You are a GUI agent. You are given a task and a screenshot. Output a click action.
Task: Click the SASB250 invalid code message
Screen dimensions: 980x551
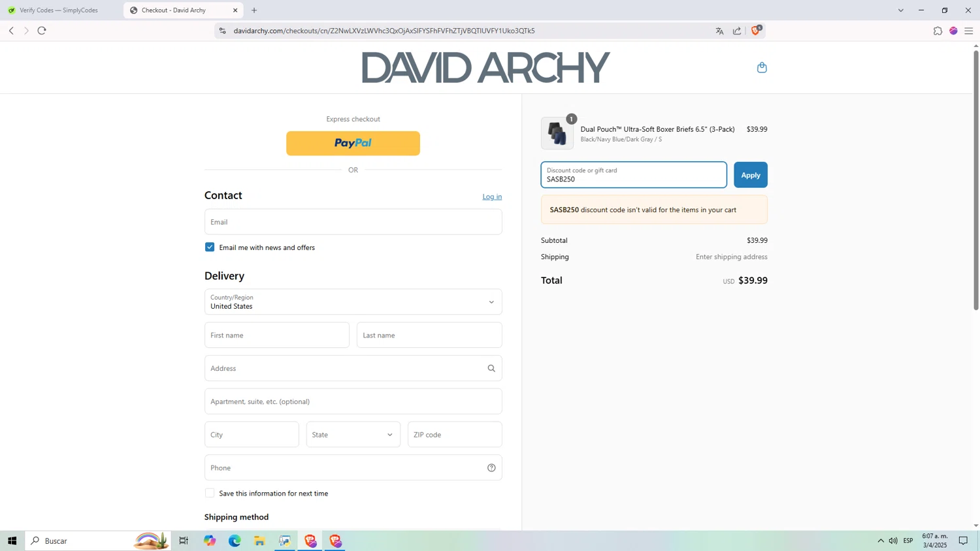point(654,210)
